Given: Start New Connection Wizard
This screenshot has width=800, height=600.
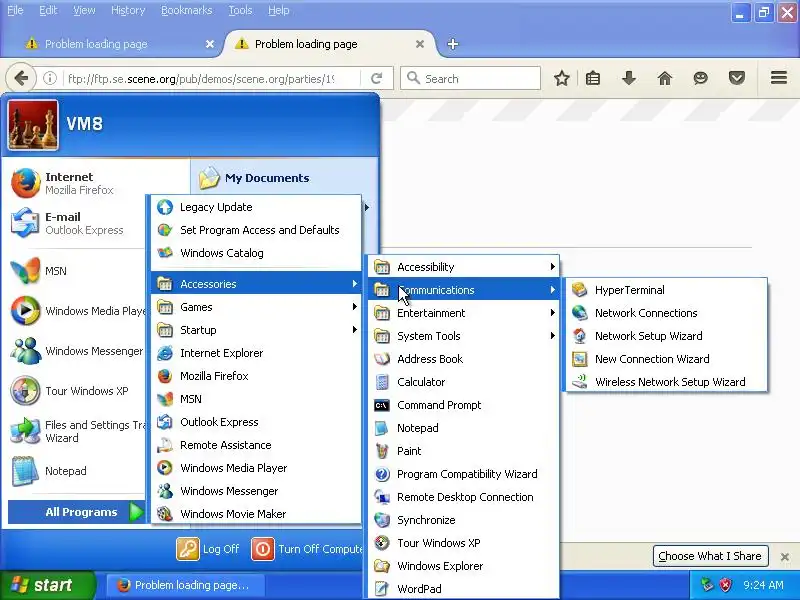Looking at the screenshot, I should click(665, 359).
